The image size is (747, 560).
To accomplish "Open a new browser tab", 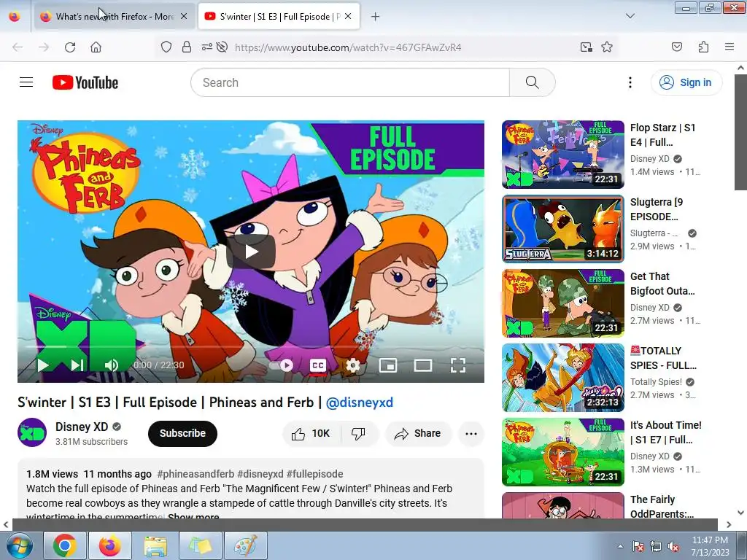I will click(376, 17).
